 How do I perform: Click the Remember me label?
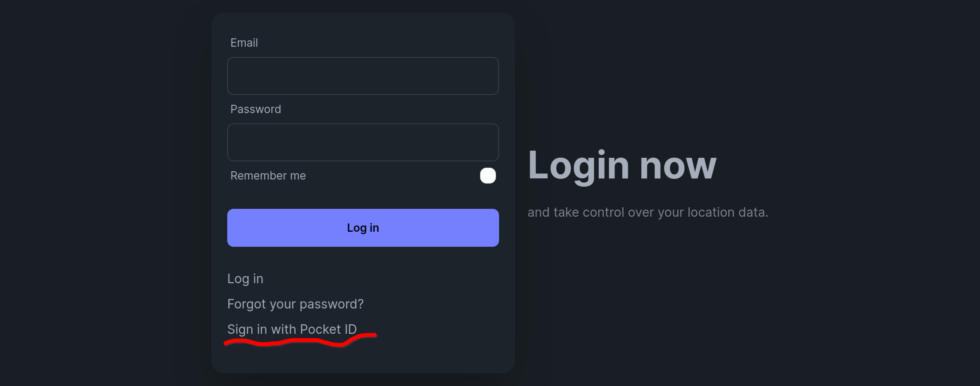268,175
